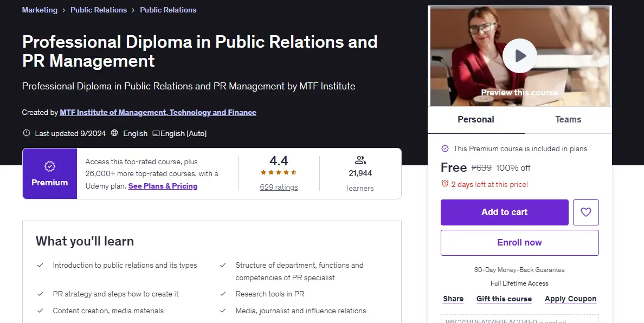
Task: Click the Add to cart button
Action: click(x=504, y=212)
